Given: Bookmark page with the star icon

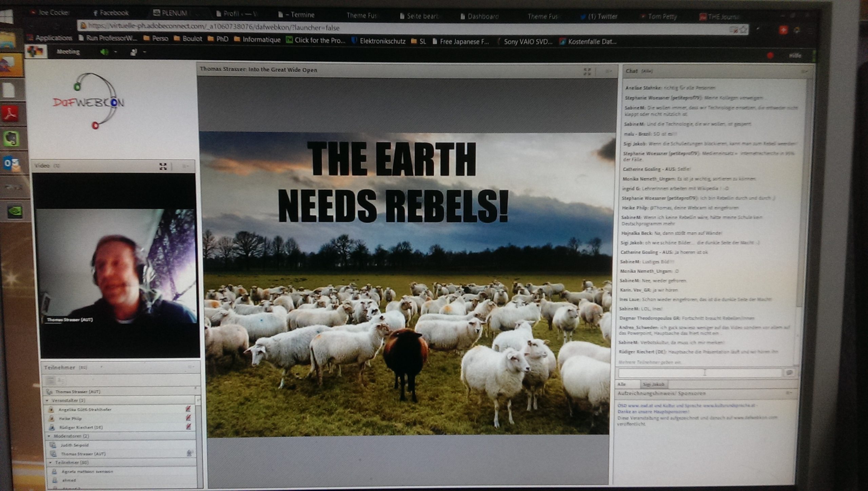Looking at the screenshot, I should point(743,30).
